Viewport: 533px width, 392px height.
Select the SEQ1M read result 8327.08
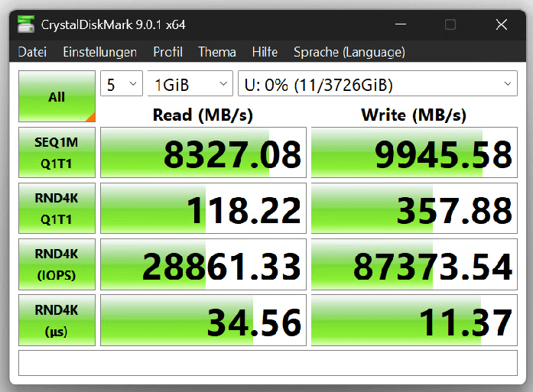point(203,153)
